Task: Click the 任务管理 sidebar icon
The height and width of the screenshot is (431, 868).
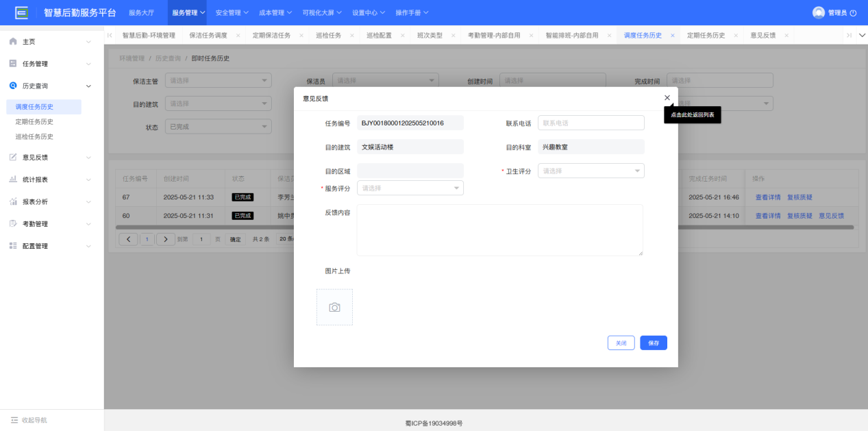Action: [x=13, y=64]
